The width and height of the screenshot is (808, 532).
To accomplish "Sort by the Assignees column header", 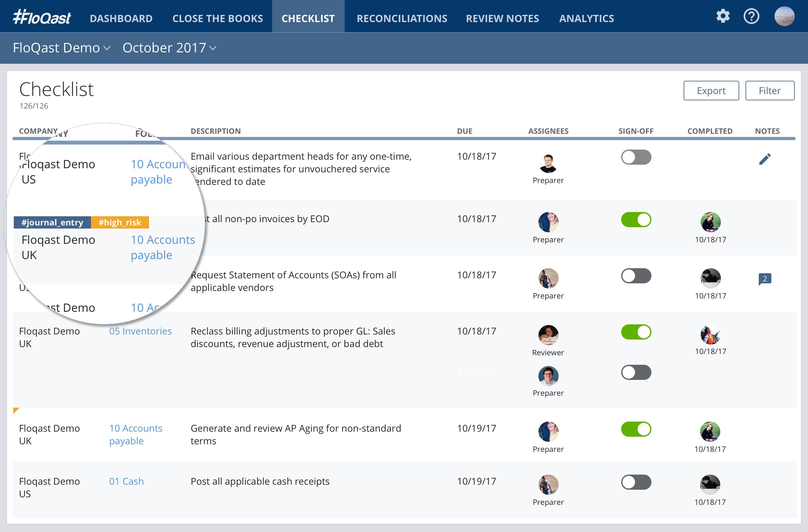I will point(548,131).
